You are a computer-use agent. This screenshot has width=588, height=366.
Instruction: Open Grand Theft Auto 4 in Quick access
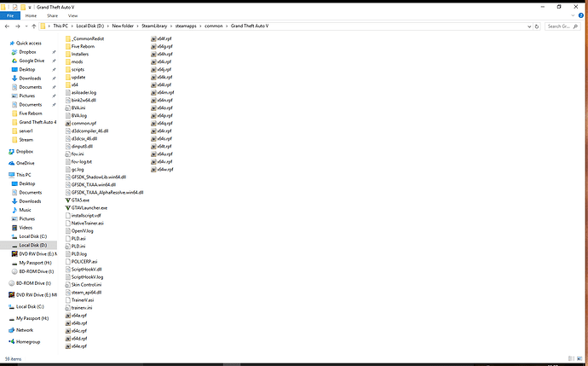tap(34, 122)
